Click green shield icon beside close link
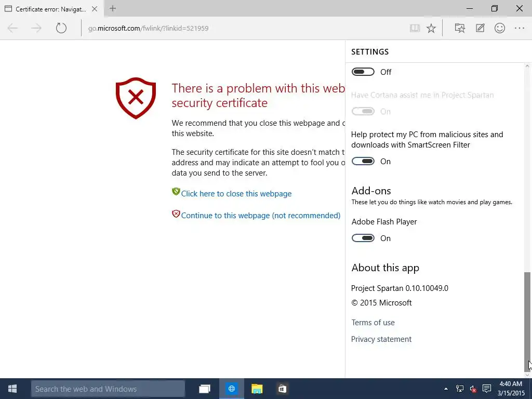Image resolution: width=532 pixels, height=399 pixels. (176, 192)
